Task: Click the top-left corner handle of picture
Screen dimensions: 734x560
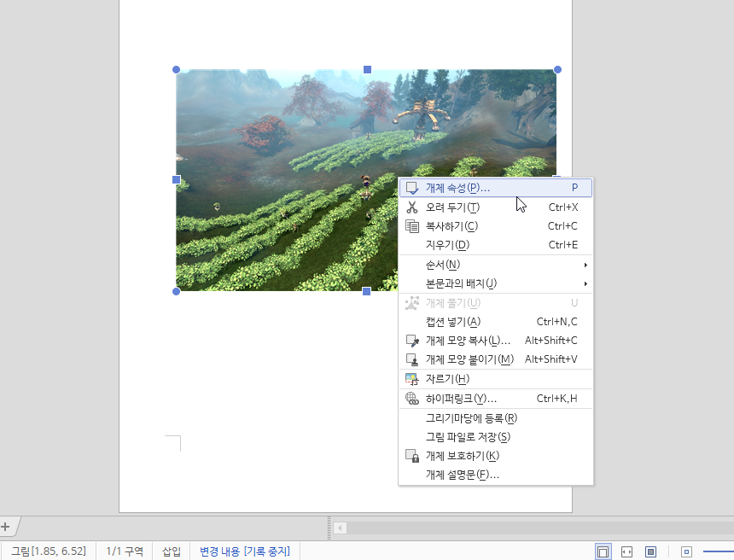Action: click(x=176, y=69)
